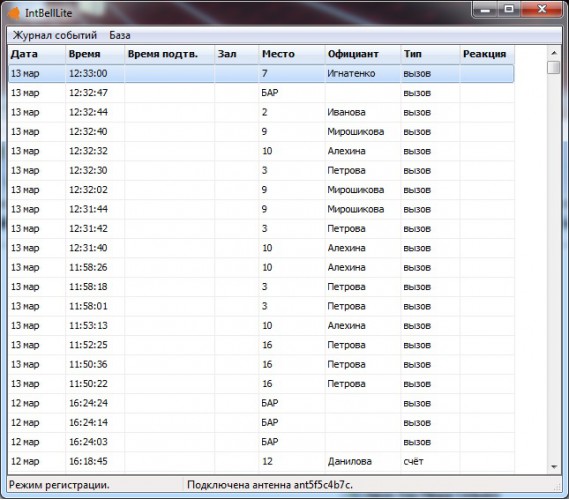Click the Время подтв. column header
This screenshot has width=569, height=500.
coord(169,54)
